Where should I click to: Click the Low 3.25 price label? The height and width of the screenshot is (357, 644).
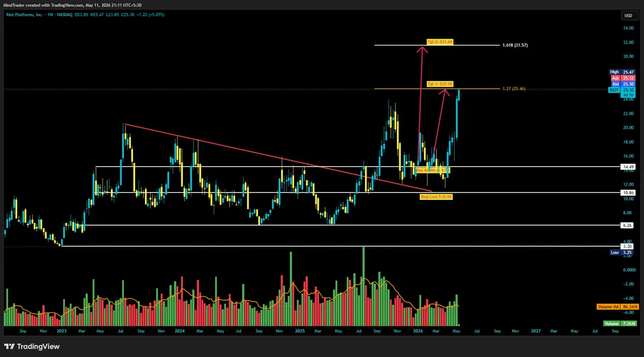point(623,252)
